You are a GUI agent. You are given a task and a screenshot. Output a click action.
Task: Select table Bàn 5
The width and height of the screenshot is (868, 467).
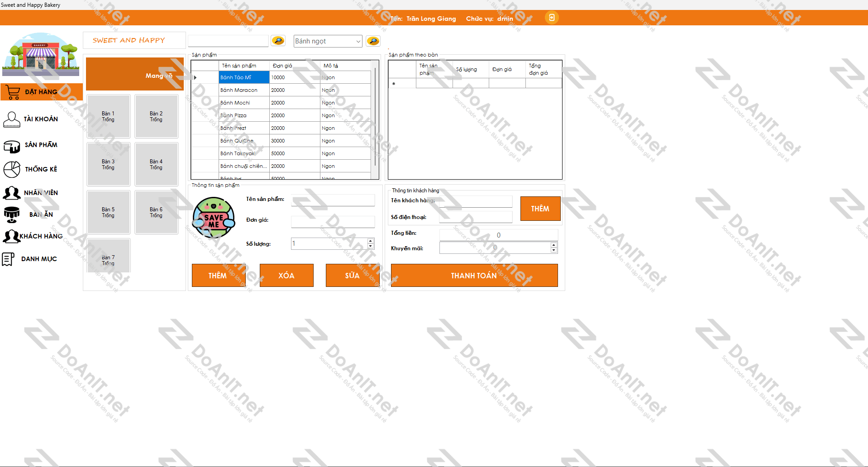(x=109, y=212)
